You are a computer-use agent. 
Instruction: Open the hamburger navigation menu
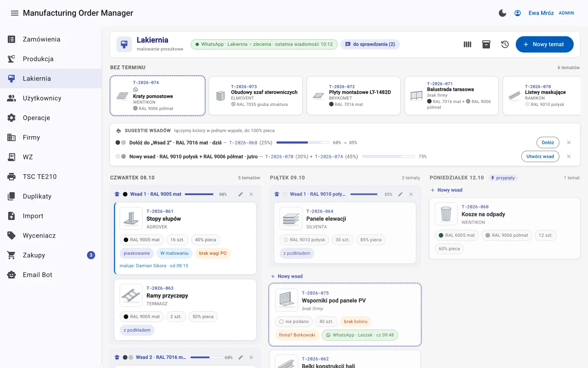(x=15, y=13)
